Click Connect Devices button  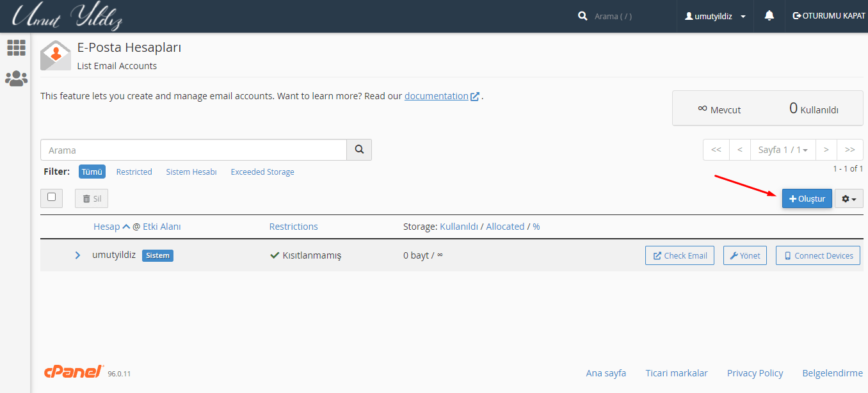point(818,255)
